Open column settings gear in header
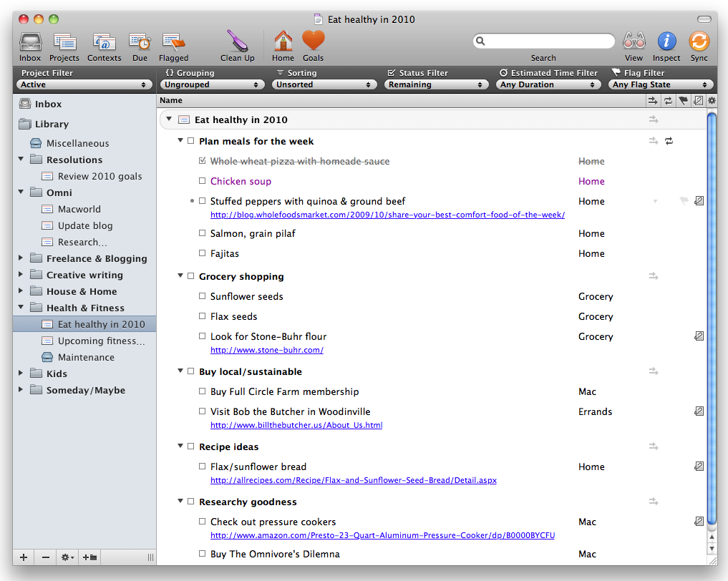The image size is (728, 581). 712,100
